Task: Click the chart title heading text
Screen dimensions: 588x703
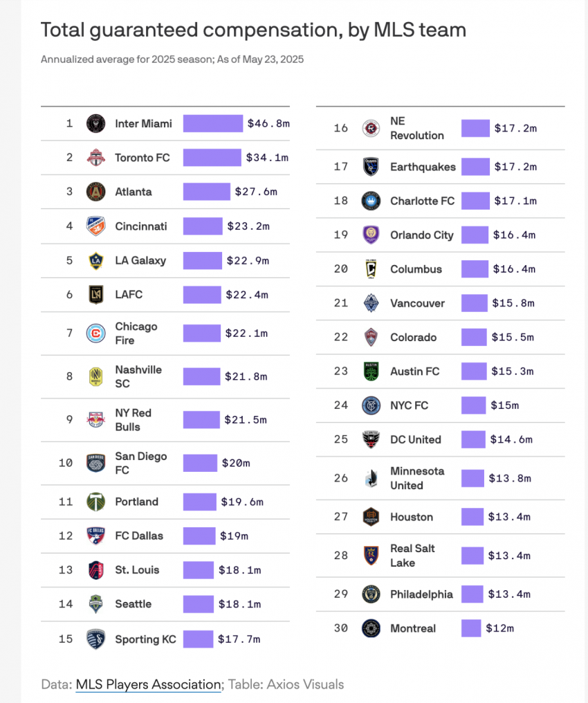Action: tap(253, 30)
